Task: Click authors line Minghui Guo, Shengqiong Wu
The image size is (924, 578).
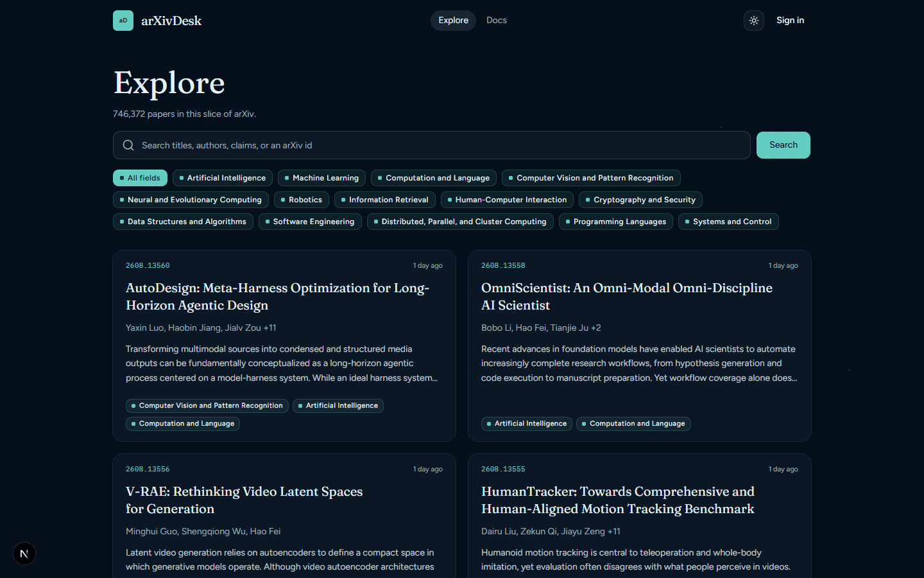Action: tap(203, 531)
